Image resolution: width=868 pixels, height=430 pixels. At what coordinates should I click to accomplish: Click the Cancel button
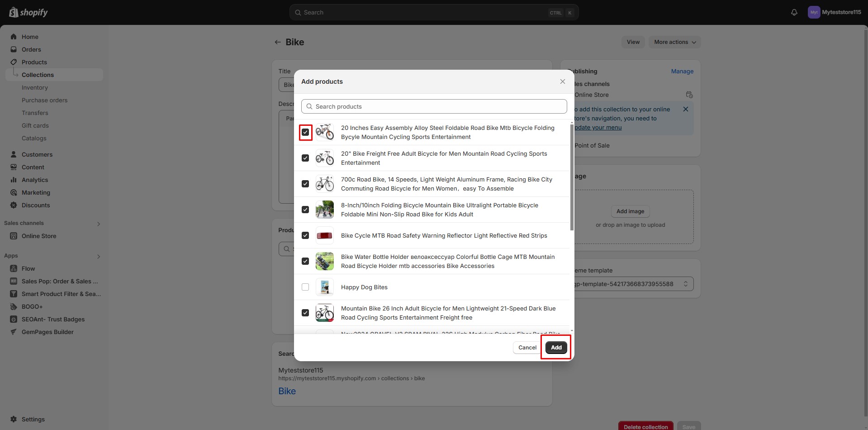527,347
